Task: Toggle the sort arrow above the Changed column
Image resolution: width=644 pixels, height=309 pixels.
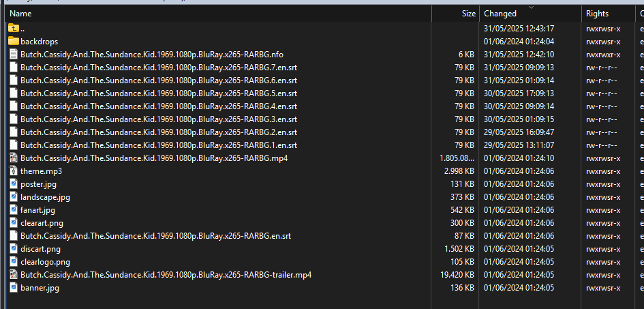Action: 531,7
